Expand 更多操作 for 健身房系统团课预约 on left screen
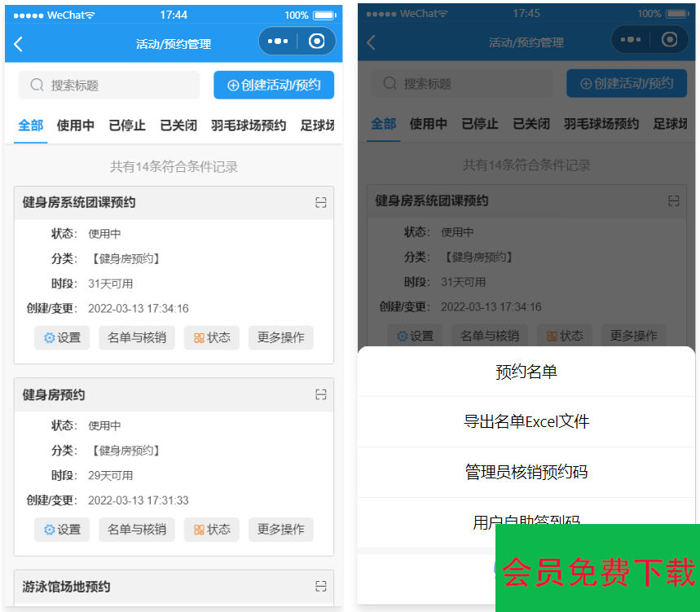The height and width of the screenshot is (612, 700). click(280, 337)
